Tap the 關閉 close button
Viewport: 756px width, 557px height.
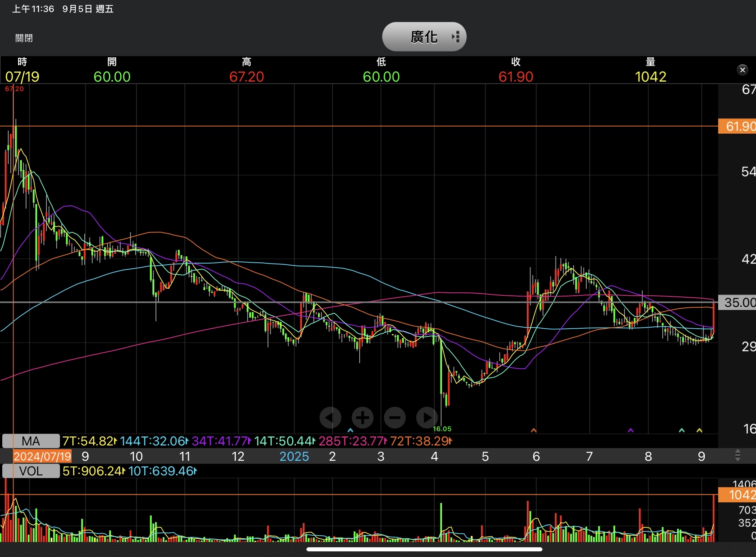coord(24,38)
